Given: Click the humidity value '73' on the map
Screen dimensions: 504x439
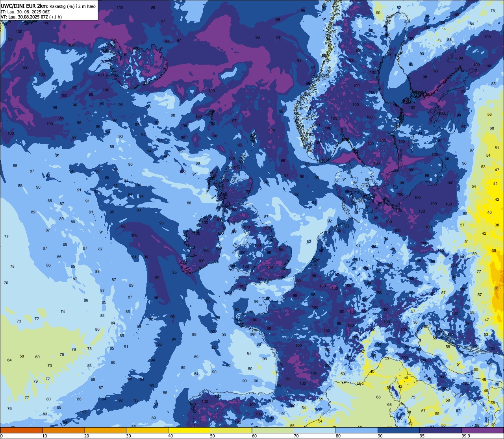Looking at the screenshot, I should point(19,321).
